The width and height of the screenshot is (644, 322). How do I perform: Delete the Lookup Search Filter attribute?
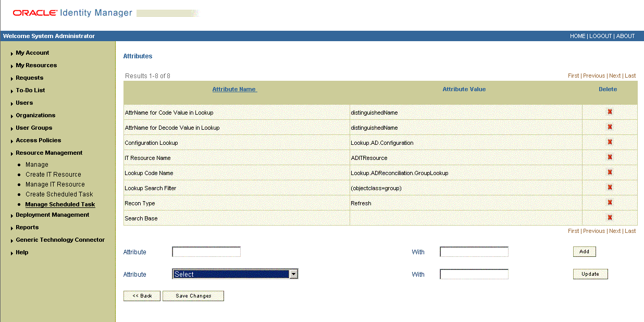(x=610, y=187)
